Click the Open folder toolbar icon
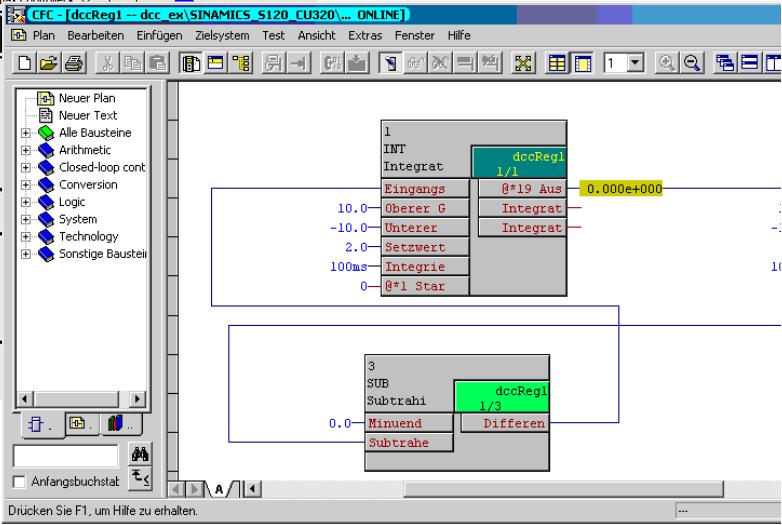 pos(48,63)
